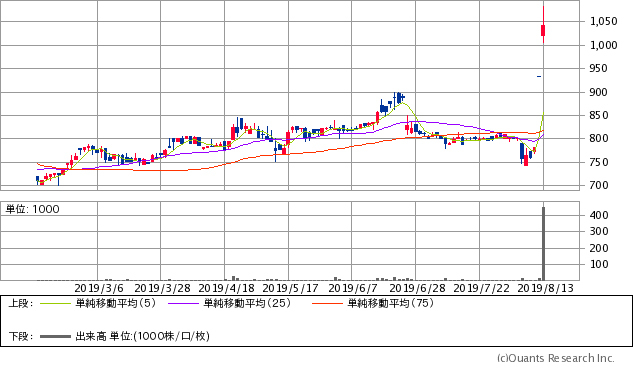Click the green 5-day average legend line
The image size is (633, 373).
click(56, 304)
